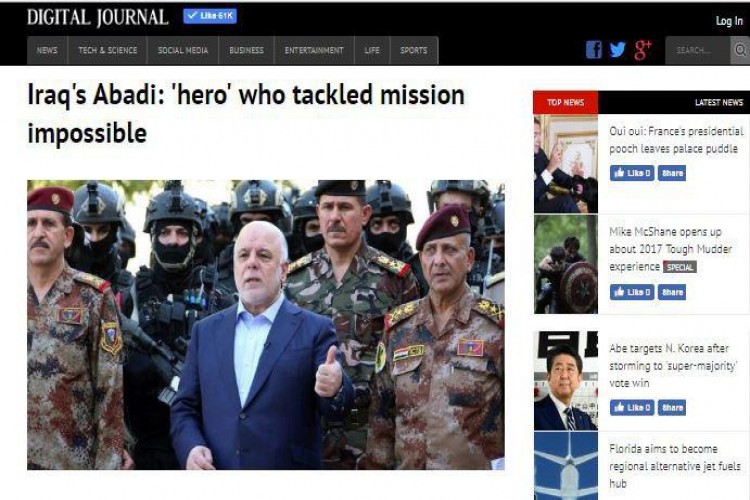Screen dimensions: 750x500
Task: Share the France presidential pooch story
Action: (672, 173)
